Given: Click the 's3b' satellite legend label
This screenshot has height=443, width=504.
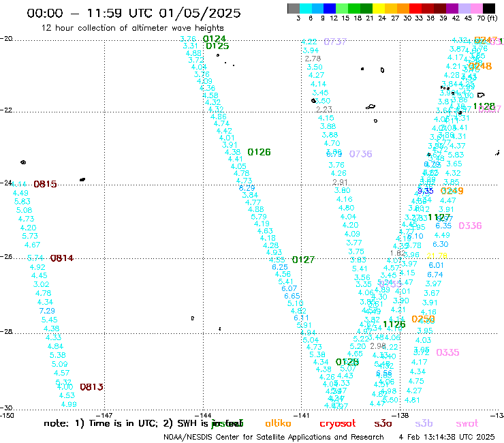Looking at the screenshot, I should click(x=424, y=423).
